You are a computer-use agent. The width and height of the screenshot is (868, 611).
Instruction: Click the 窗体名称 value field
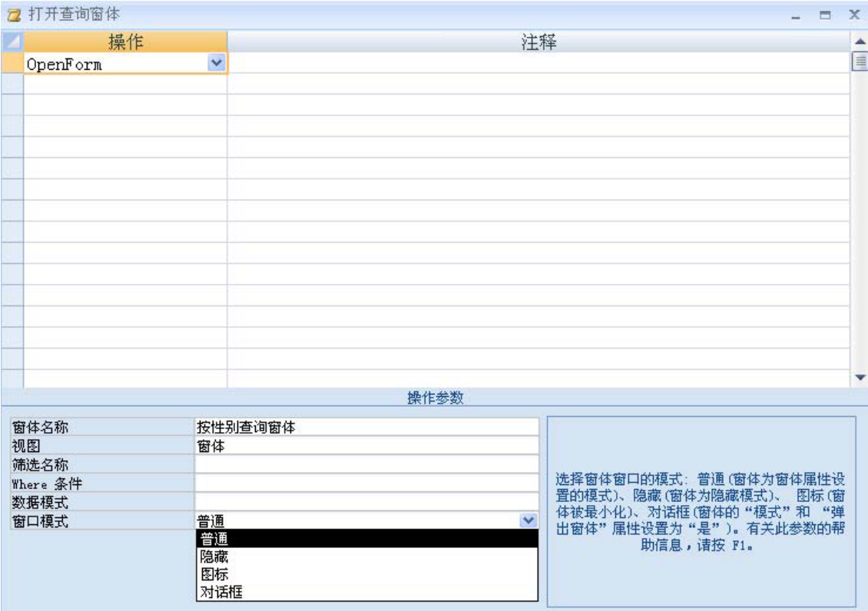(366, 428)
